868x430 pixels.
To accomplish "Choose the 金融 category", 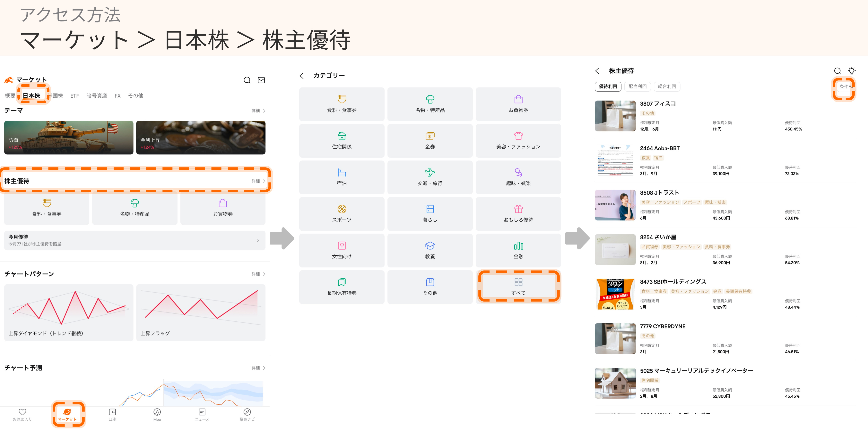I will [x=518, y=251].
